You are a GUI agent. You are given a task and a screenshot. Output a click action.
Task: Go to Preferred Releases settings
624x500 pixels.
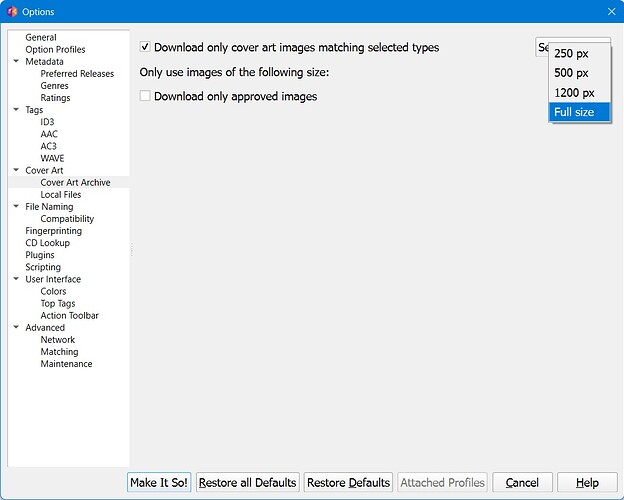pyautogui.click(x=77, y=74)
